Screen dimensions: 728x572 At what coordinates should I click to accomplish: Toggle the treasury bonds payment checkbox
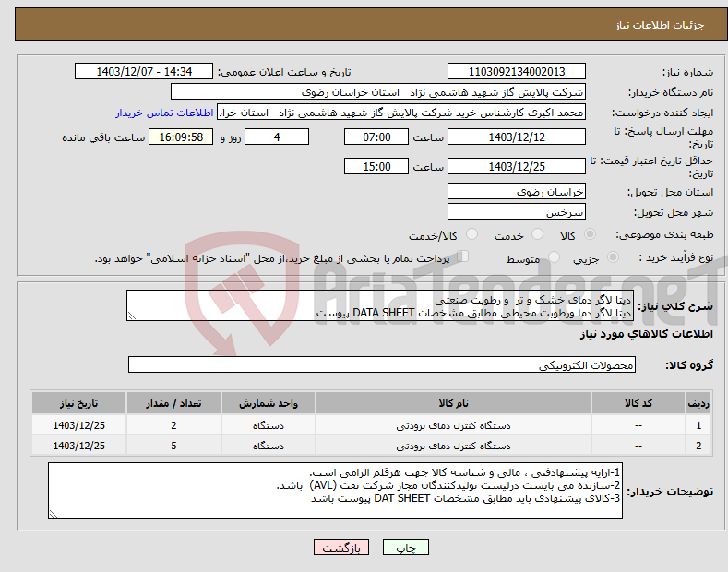click(463, 256)
